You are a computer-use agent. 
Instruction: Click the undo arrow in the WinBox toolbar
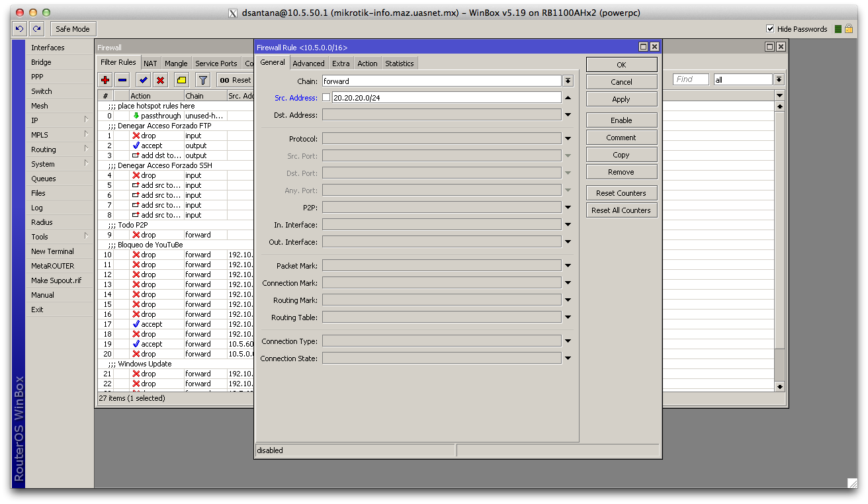click(x=19, y=29)
